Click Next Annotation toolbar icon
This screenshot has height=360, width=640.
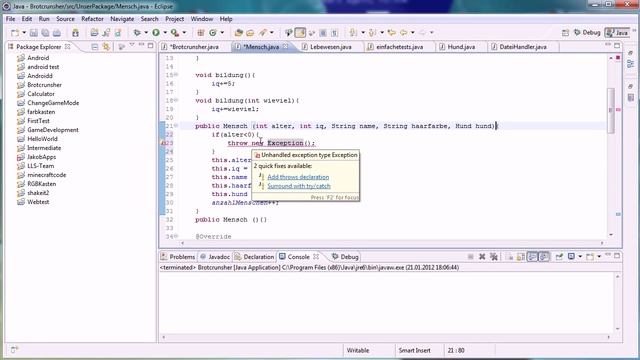[x=353, y=33]
